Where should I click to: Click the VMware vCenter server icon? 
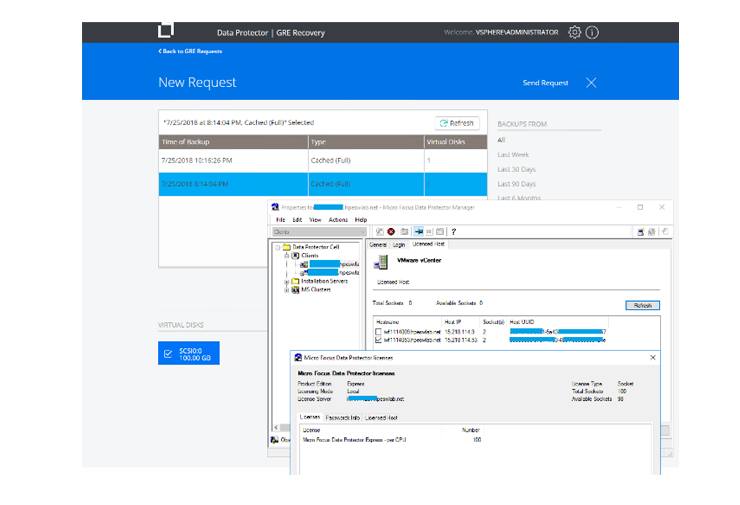381,262
